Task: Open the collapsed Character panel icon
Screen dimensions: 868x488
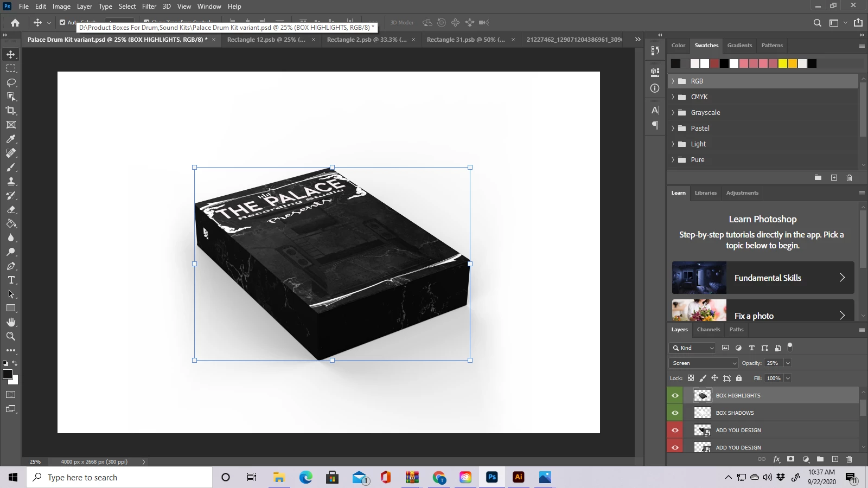Action: click(x=655, y=111)
